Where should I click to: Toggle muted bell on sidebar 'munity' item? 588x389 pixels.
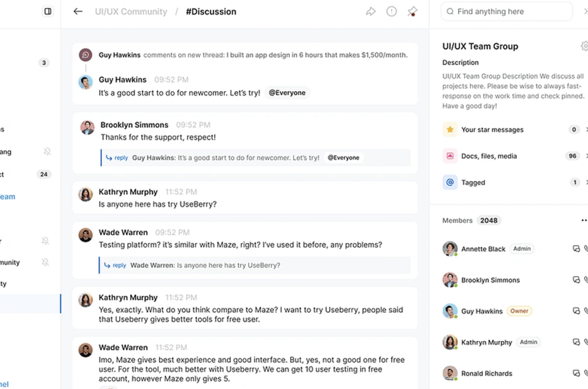coord(45,262)
